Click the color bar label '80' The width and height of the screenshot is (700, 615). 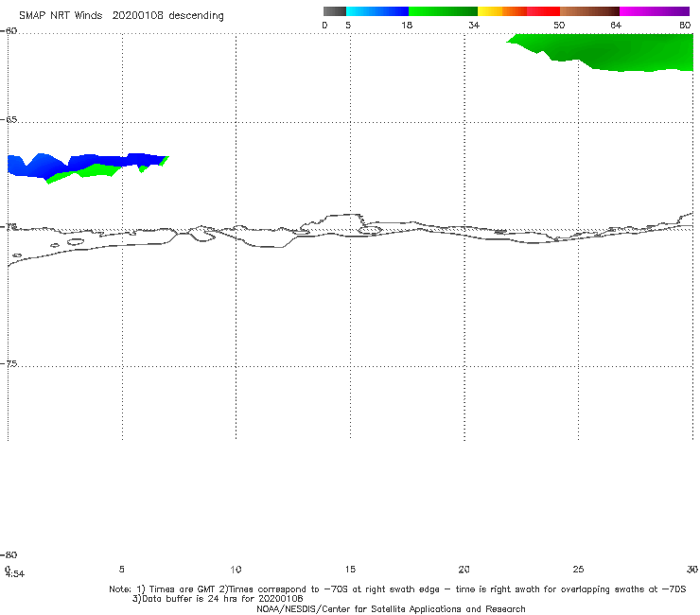[685, 26]
